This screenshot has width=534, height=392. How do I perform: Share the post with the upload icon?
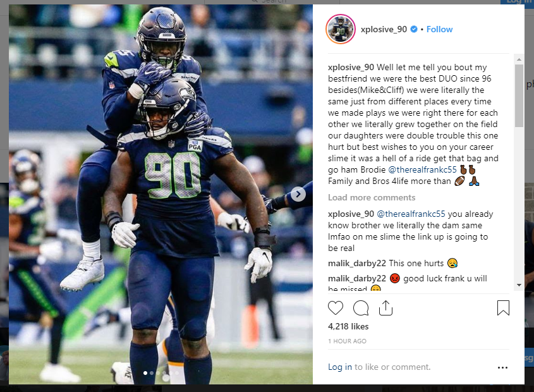coord(385,308)
